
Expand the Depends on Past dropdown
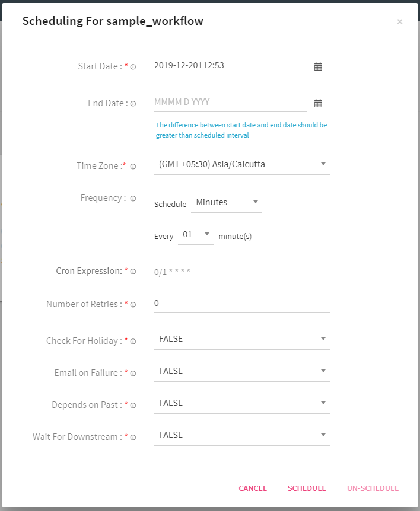tap(241, 403)
